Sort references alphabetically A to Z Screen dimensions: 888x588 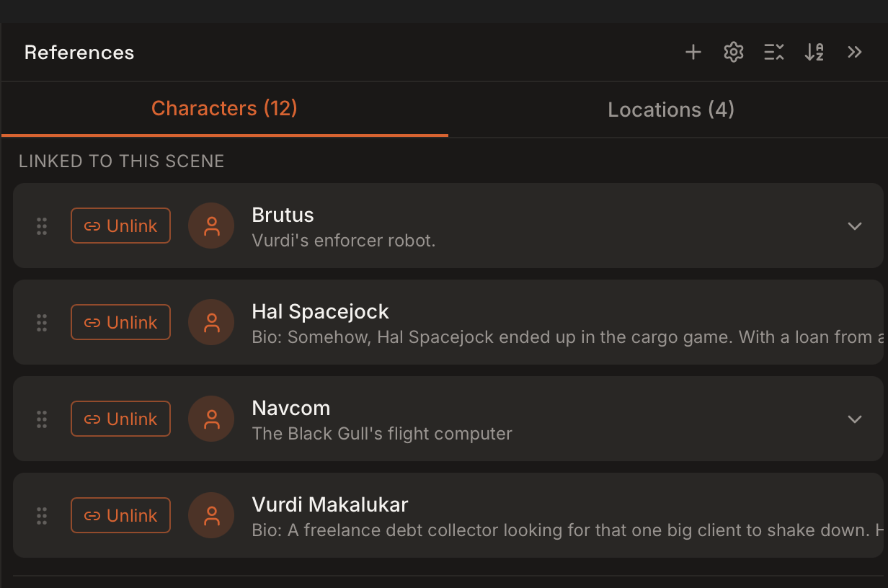(814, 51)
